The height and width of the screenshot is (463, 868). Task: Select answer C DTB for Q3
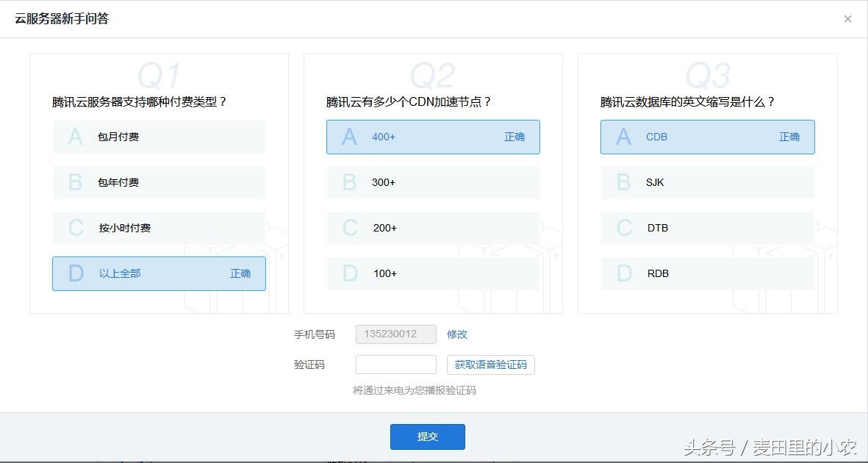(x=707, y=228)
